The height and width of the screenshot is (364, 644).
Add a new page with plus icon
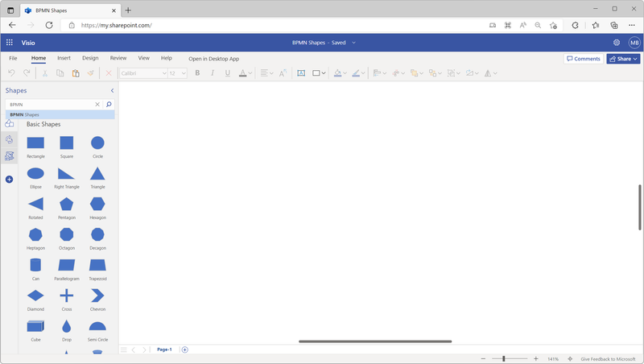[x=185, y=350]
